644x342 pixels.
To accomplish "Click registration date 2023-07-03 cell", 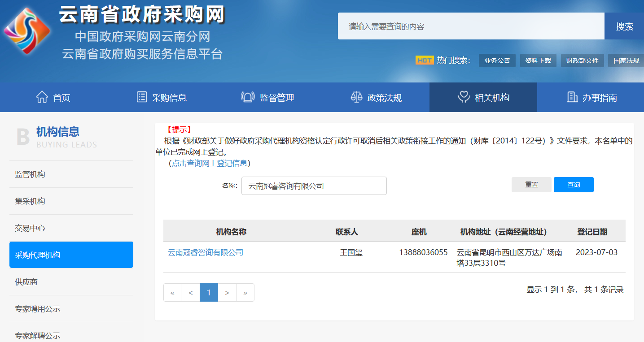I will tap(596, 252).
